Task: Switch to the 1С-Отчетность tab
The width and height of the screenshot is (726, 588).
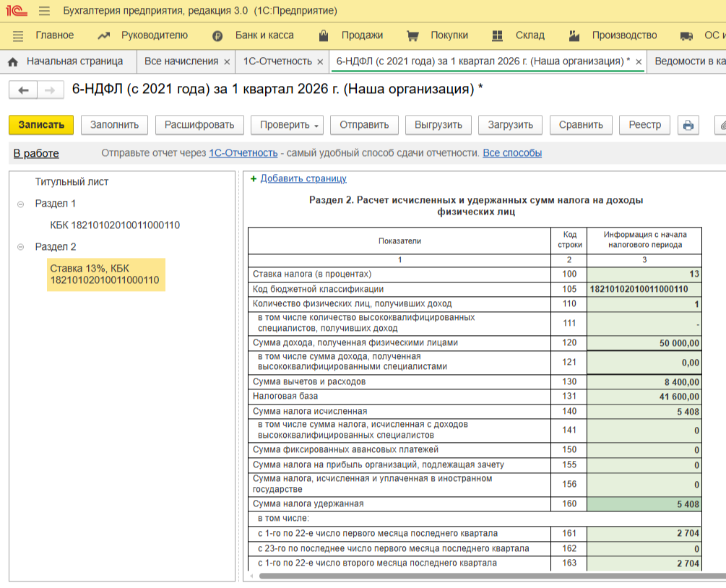Action: tap(277, 61)
